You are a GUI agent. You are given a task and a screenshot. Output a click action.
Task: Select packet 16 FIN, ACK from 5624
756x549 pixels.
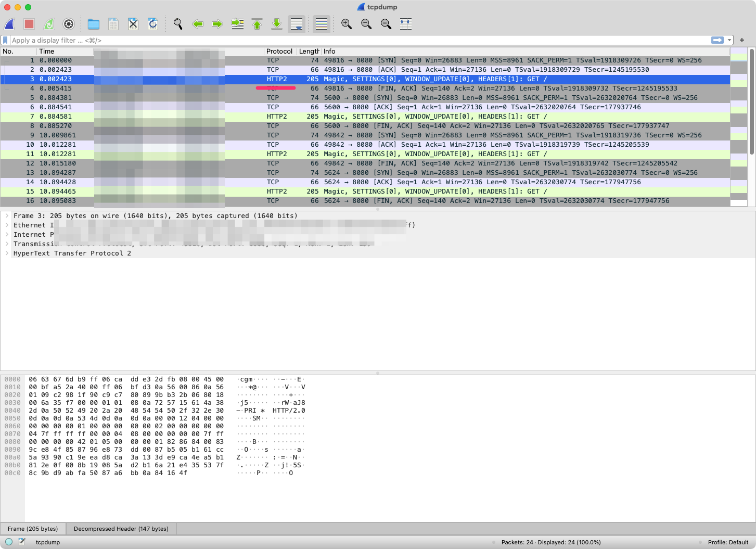tap(365, 201)
